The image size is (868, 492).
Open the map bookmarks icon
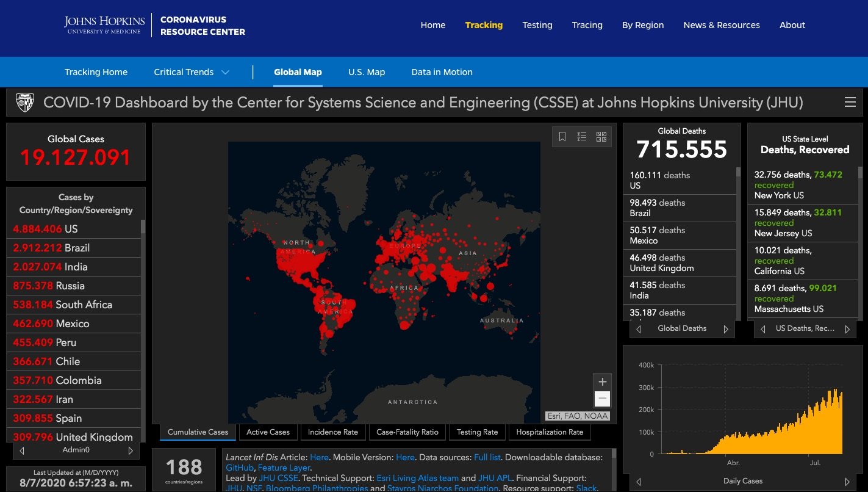click(562, 137)
